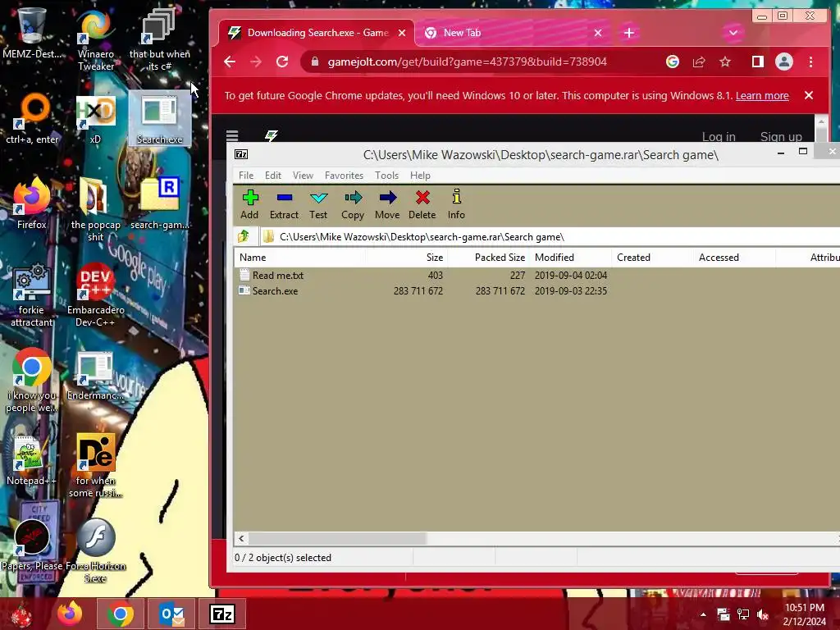
Task: Click Sign up on Game Jolt page
Action: [x=781, y=137]
